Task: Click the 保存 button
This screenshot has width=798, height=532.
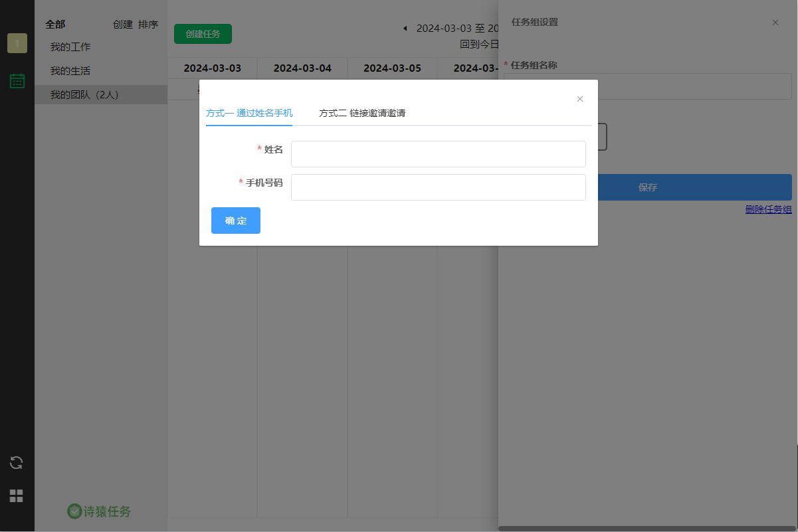Action: tap(647, 187)
